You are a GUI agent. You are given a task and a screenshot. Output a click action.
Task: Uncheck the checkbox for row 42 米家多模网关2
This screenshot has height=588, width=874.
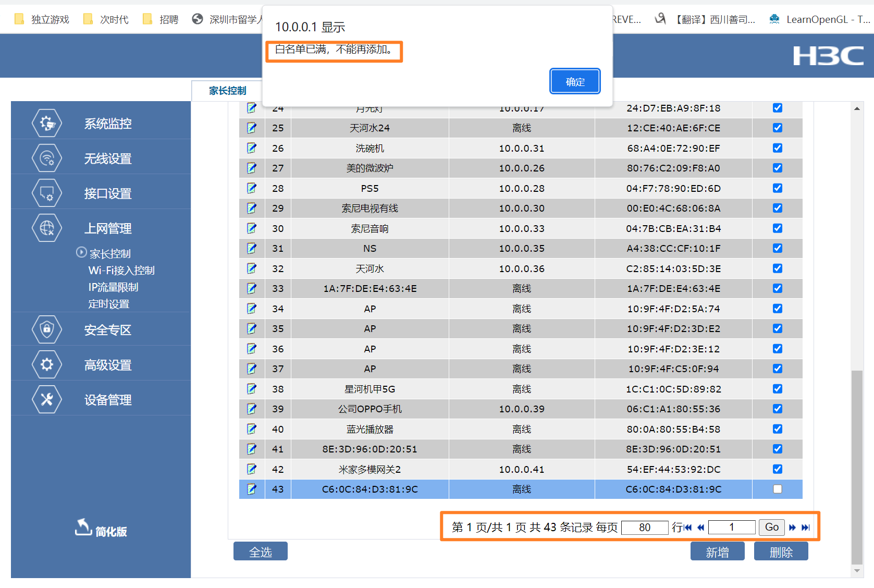tap(778, 469)
